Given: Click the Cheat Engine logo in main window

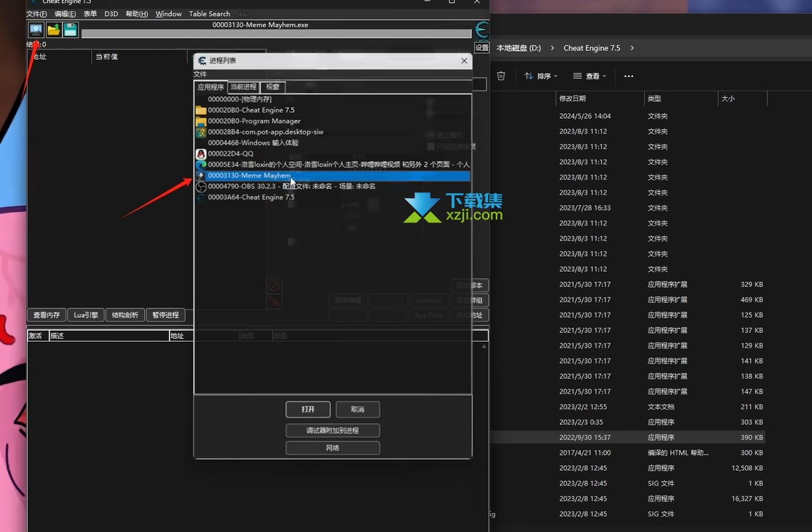Looking at the screenshot, I should 481,30.
